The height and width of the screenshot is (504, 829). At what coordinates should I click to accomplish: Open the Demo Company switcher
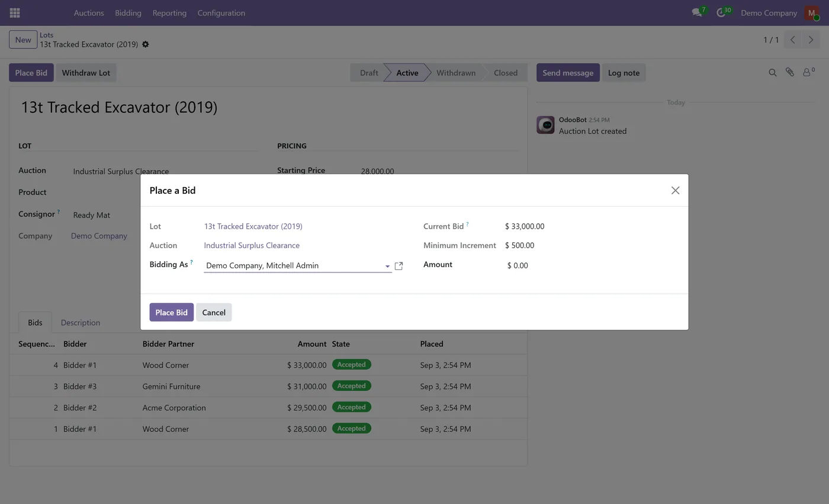tap(769, 12)
